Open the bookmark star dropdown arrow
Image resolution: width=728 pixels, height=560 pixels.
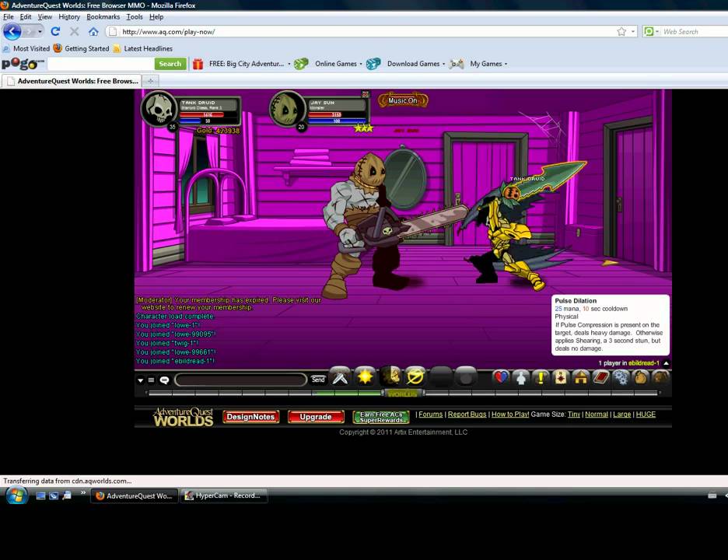633,32
